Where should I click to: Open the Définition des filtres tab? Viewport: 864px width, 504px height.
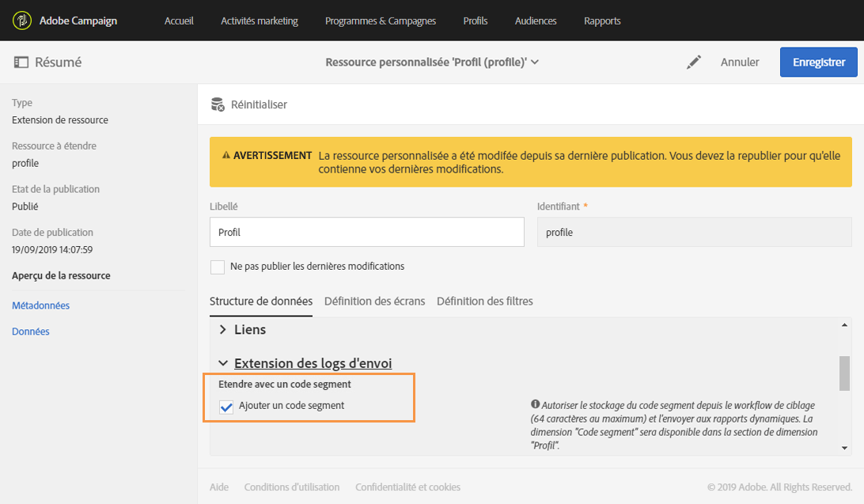click(485, 301)
